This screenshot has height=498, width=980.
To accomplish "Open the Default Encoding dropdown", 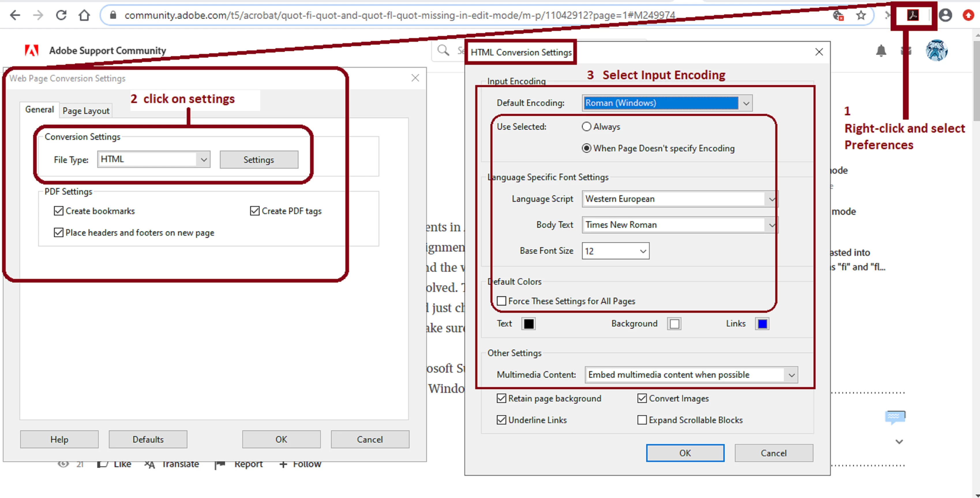I will coord(746,103).
